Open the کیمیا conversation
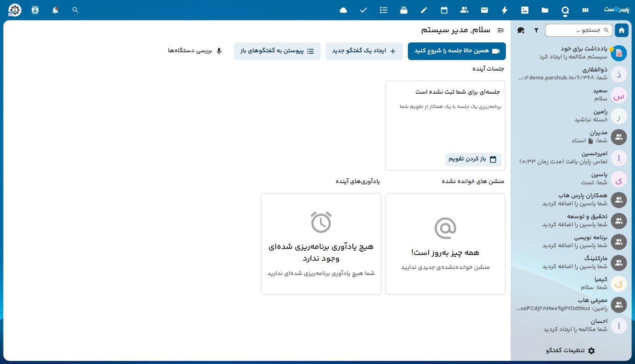Screen dimensions: 635x364 (571, 283)
